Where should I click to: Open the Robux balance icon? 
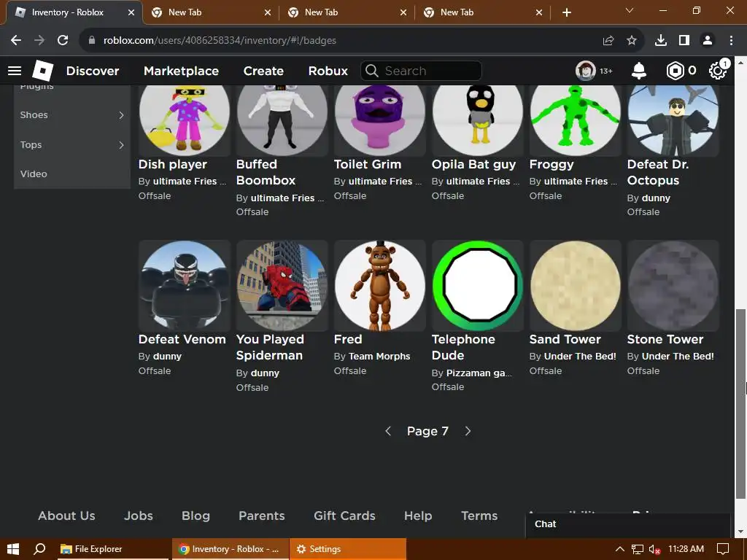coord(675,71)
